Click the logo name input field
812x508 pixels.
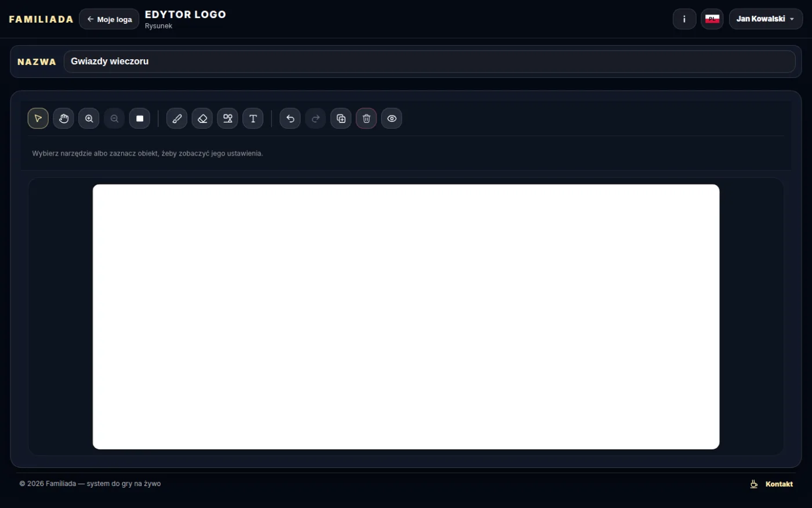[x=429, y=62]
